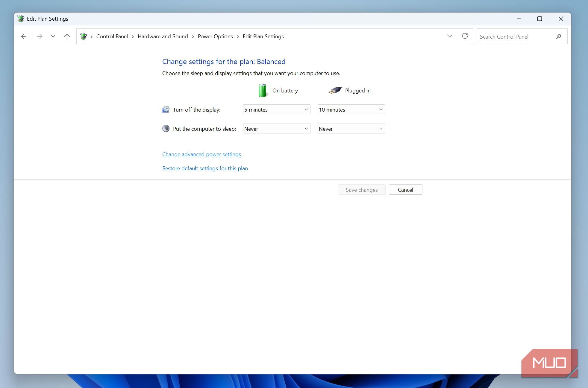Expand chevron after Hardware and Sound

tap(193, 36)
